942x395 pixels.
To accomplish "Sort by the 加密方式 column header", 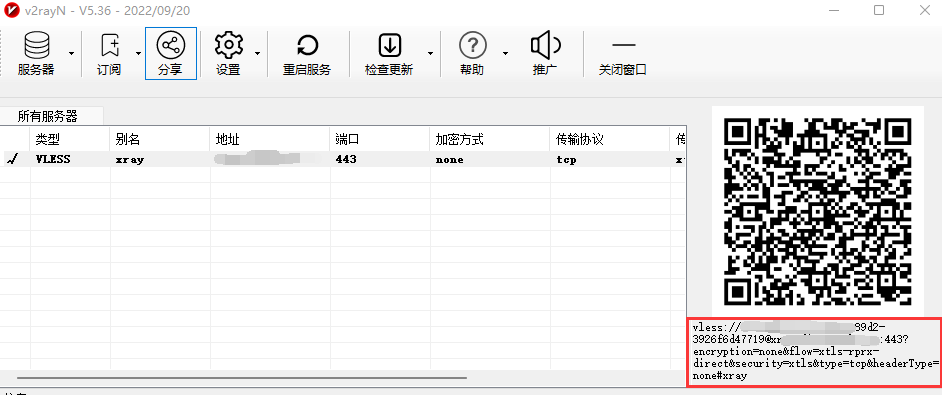I will point(489,139).
